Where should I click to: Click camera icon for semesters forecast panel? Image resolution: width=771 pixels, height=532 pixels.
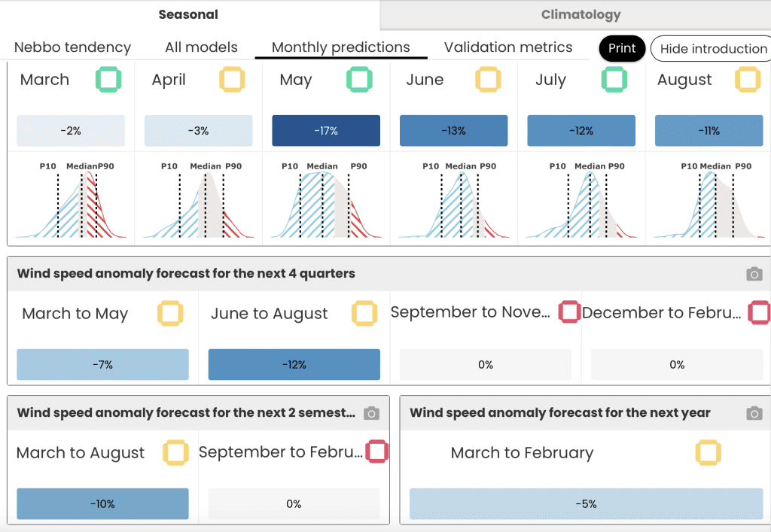pos(371,413)
